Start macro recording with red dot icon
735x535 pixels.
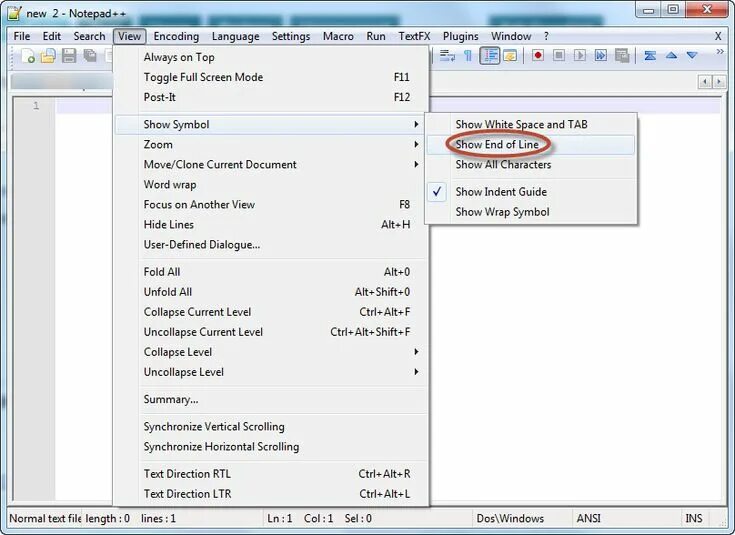tap(538, 56)
